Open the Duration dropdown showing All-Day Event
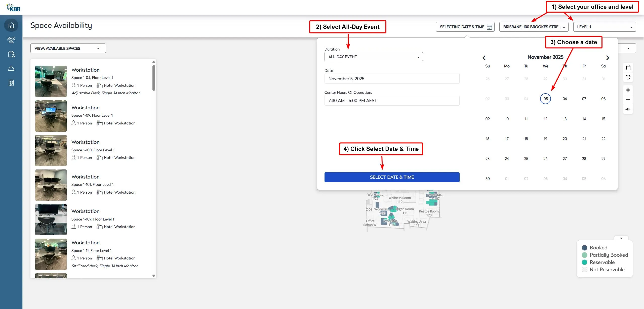This screenshot has height=309, width=644. click(x=373, y=57)
